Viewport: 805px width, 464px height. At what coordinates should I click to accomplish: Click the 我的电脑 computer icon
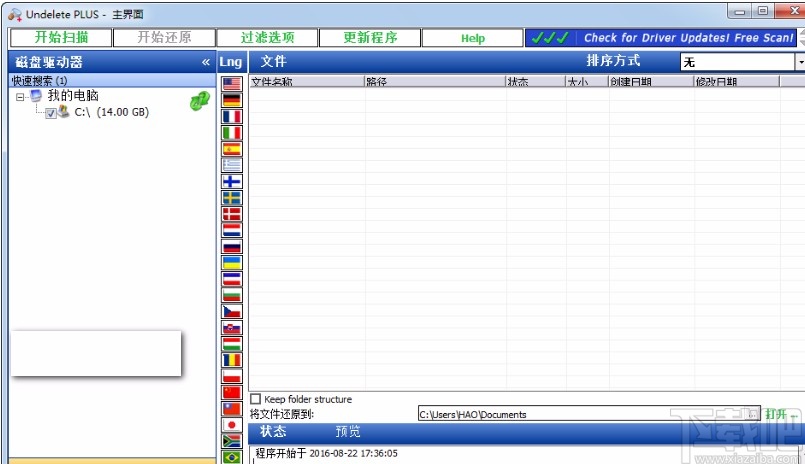point(36,96)
